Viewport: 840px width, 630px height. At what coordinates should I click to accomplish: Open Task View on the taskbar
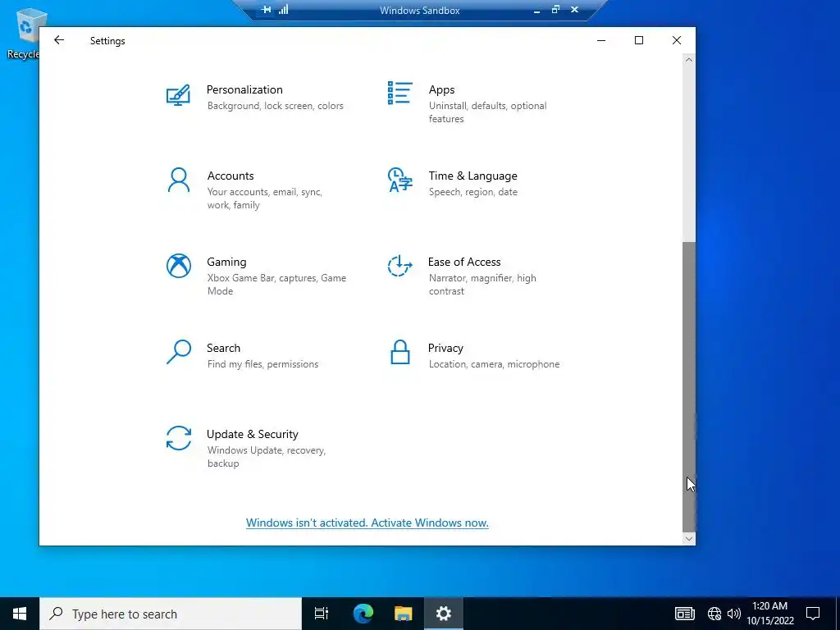(322, 614)
